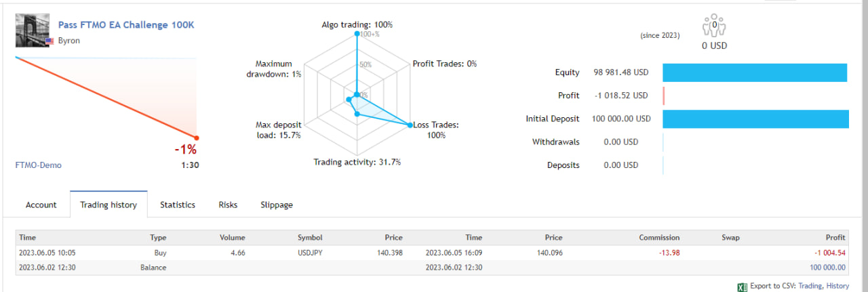The image size is (868, 292).
Task: Click the US flag icon beside Byron
Action: tap(50, 41)
